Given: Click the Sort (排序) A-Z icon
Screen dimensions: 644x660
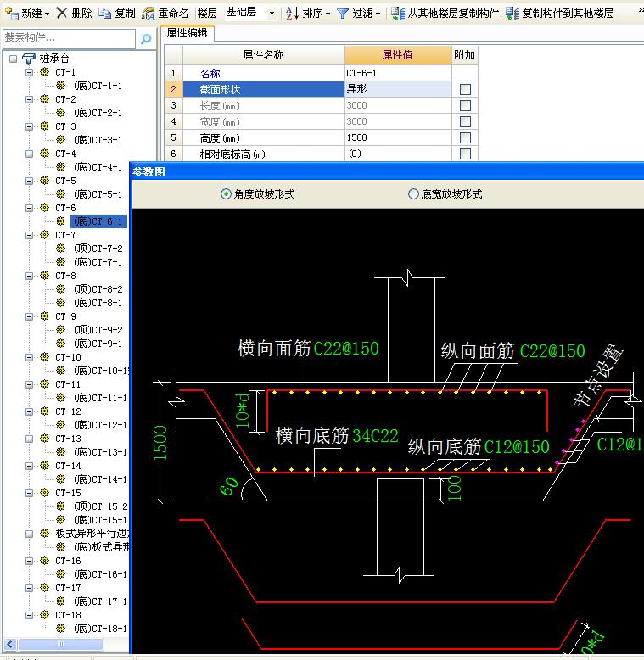Looking at the screenshot, I should pyautogui.click(x=292, y=13).
